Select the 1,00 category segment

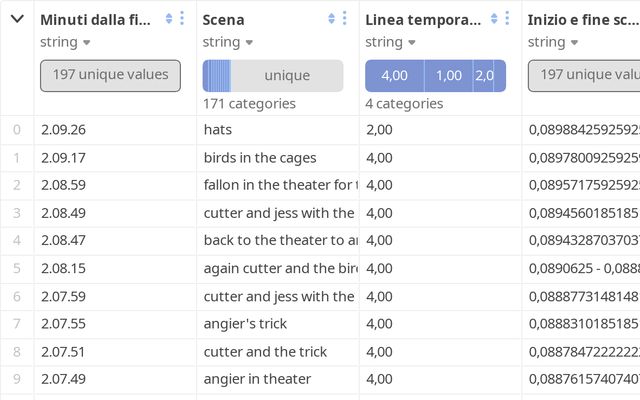pos(448,75)
